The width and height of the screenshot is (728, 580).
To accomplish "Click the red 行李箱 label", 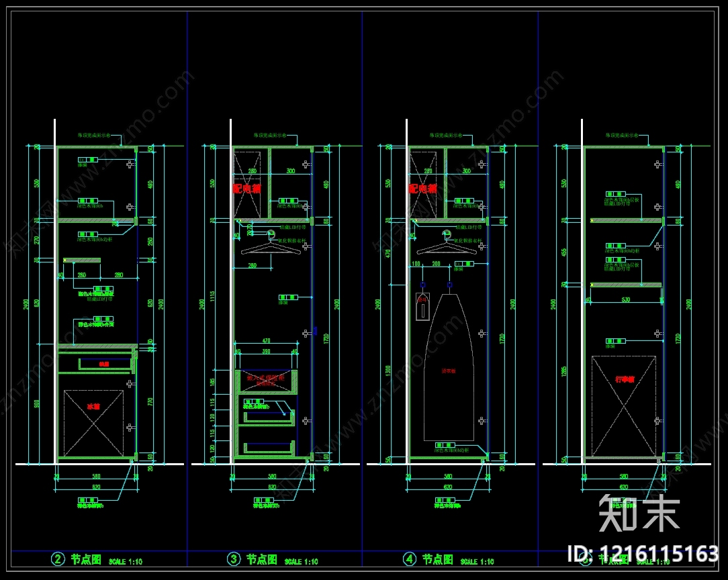I will tap(625, 379).
